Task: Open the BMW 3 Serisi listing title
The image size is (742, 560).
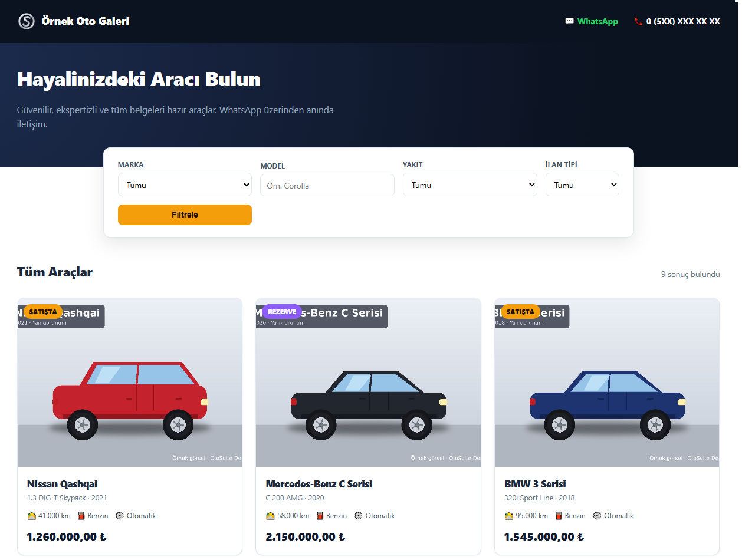Action: coord(535,484)
